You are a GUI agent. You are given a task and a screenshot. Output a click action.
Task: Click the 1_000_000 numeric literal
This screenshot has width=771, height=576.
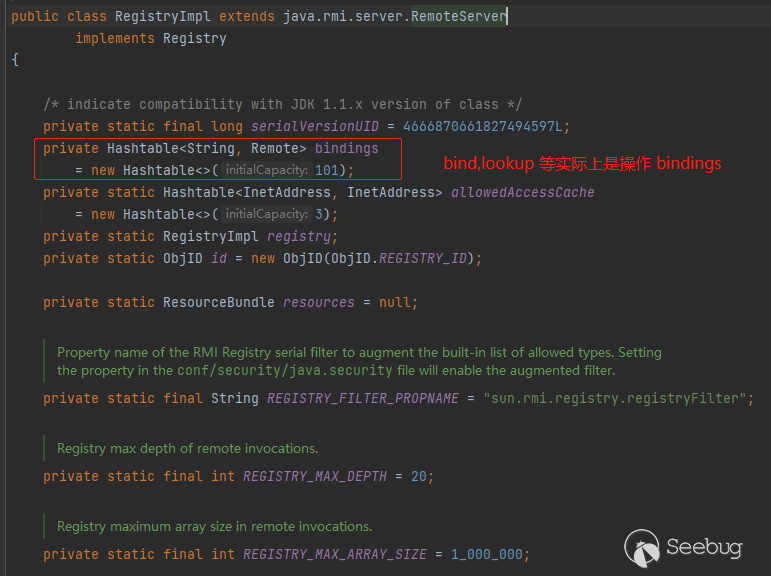point(489,554)
